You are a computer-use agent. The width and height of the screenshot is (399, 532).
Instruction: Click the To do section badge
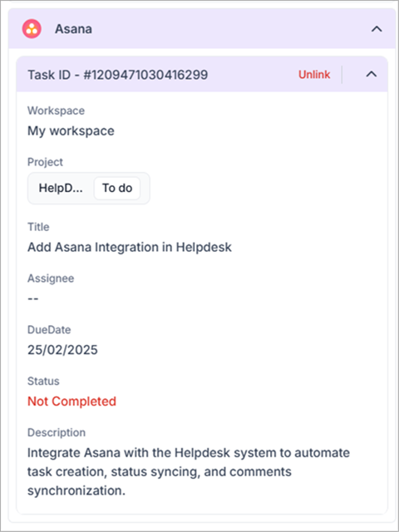(x=117, y=188)
